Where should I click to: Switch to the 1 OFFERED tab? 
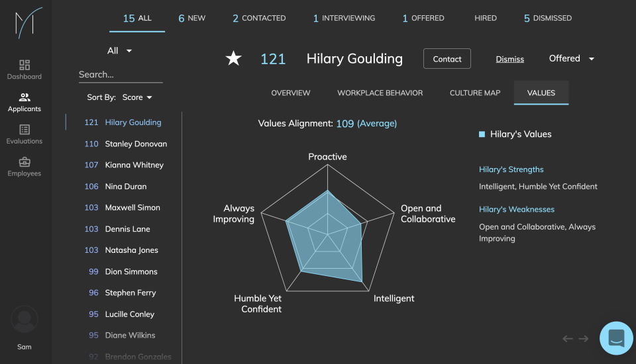tap(423, 19)
